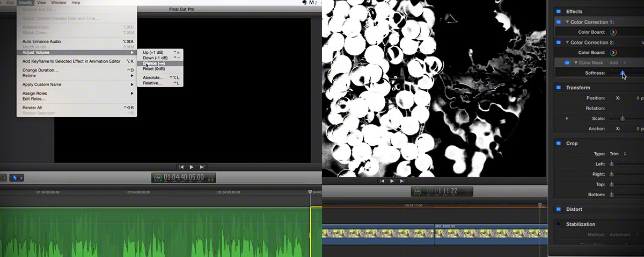Jump to next edit in right viewer
644x257 pixels.
[402, 181]
